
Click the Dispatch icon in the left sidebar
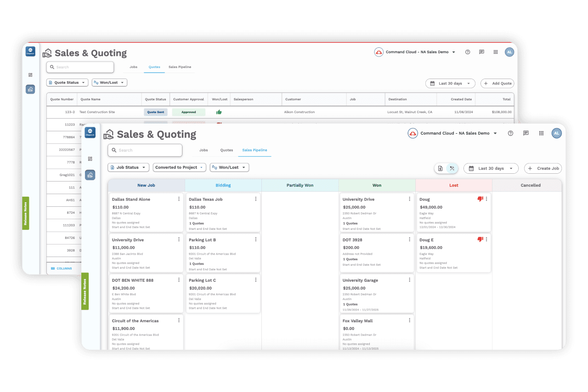(90, 132)
